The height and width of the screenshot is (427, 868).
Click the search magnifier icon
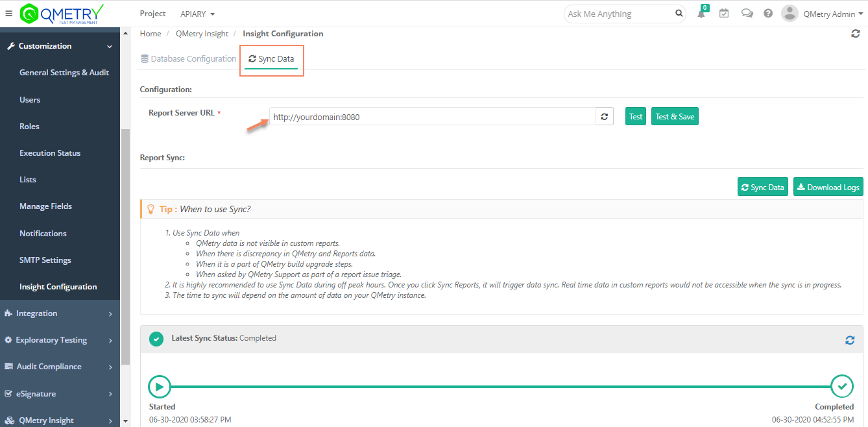tap(679, 14)
